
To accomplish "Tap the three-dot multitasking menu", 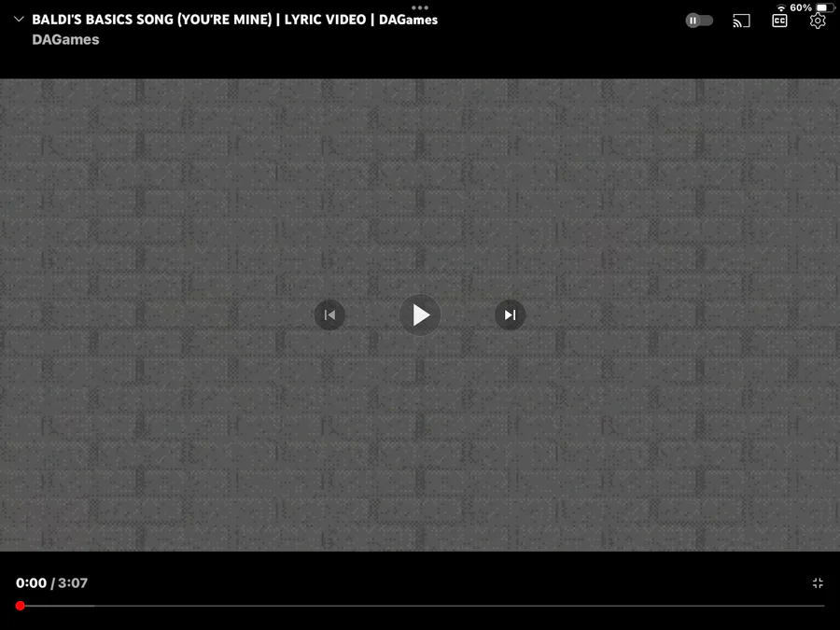I will click(x=420, y=7).
